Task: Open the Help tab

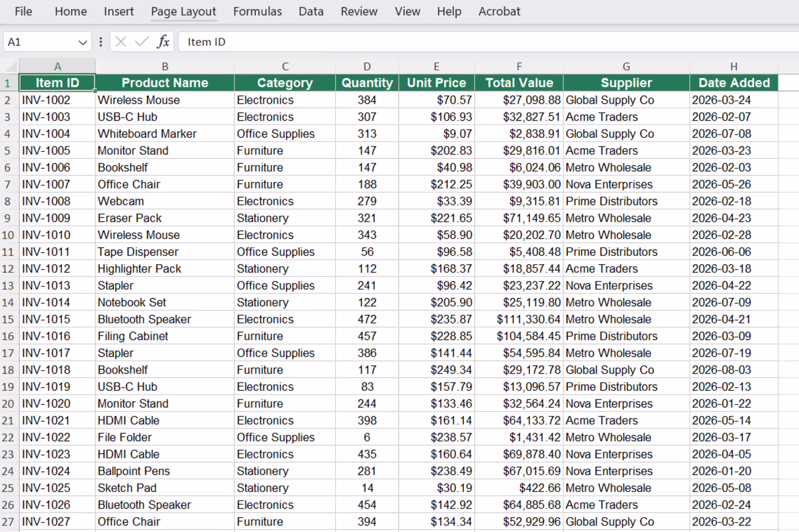Action: [449, 11]
